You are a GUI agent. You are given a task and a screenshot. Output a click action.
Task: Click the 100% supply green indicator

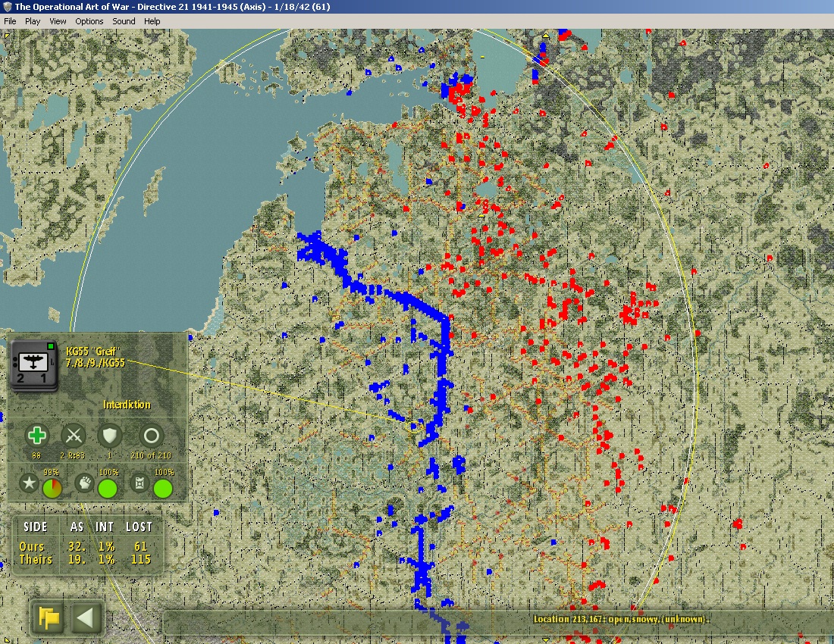[163, 489]
